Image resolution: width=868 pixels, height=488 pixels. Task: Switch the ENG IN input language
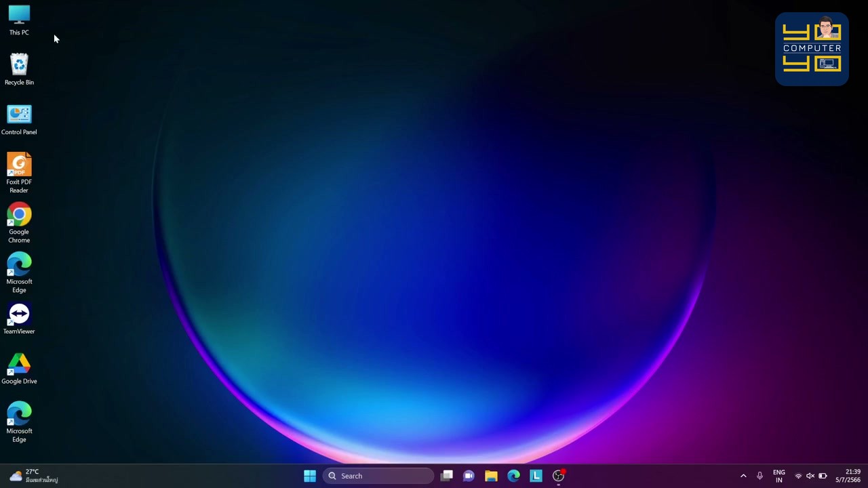pyautogui.click(x=779, y=476)
